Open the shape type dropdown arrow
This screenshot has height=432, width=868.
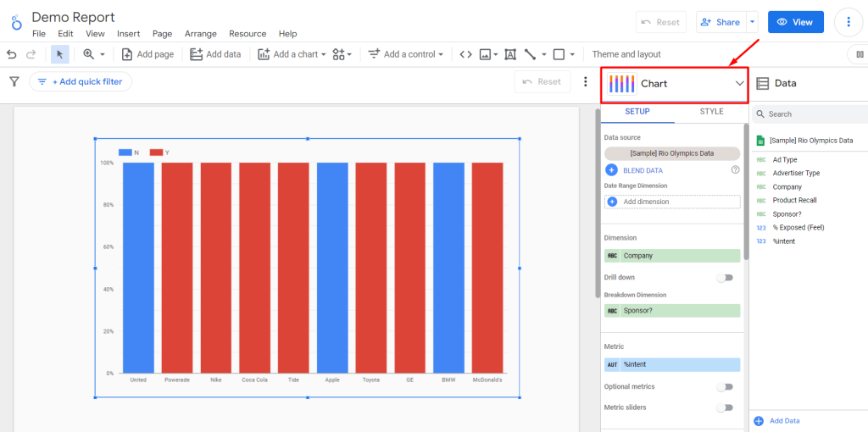coord(572,54)
